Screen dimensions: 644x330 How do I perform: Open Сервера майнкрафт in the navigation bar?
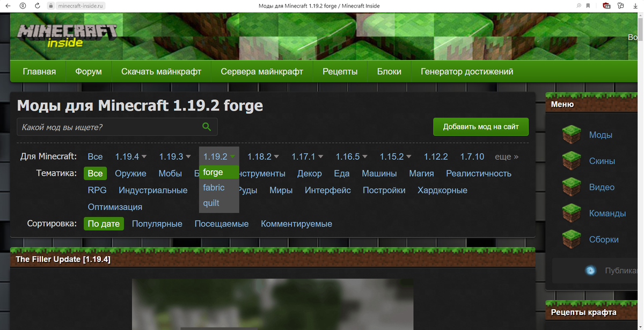coord(262,71)
